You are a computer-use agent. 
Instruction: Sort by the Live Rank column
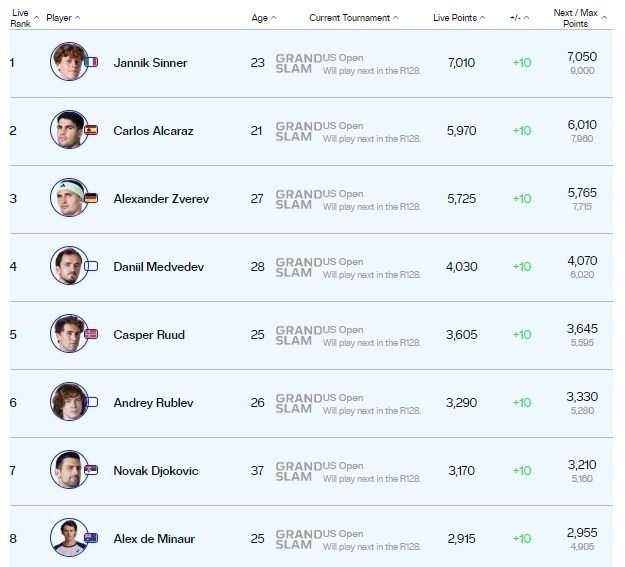click(x=21, y=17)
